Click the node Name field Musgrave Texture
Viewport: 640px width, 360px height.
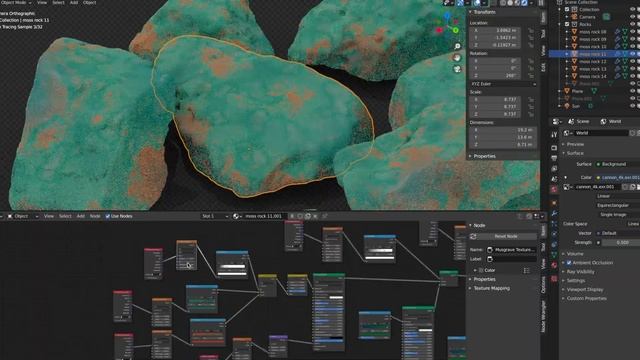[x=511, y=250]
